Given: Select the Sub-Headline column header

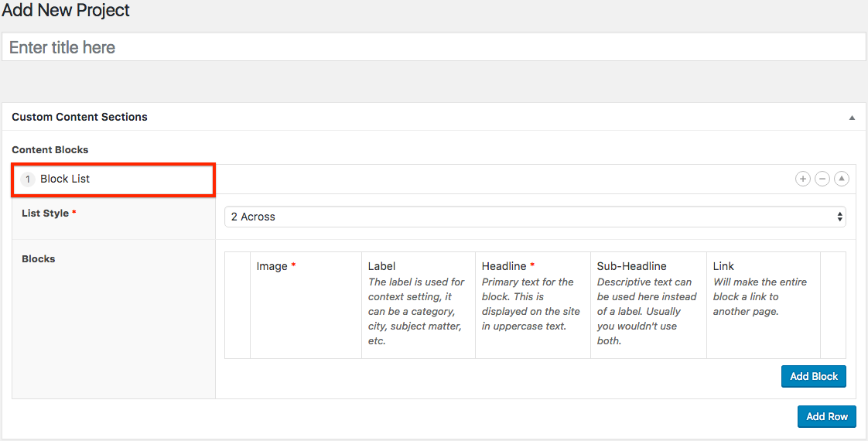Looking at the screenshot, I should point(631,266).
